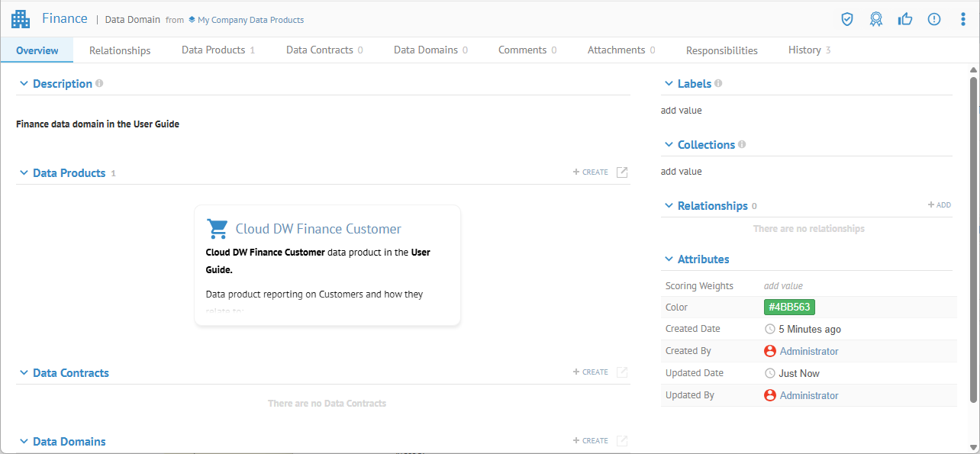Click the info icon next to Collections

coord(743,144)
